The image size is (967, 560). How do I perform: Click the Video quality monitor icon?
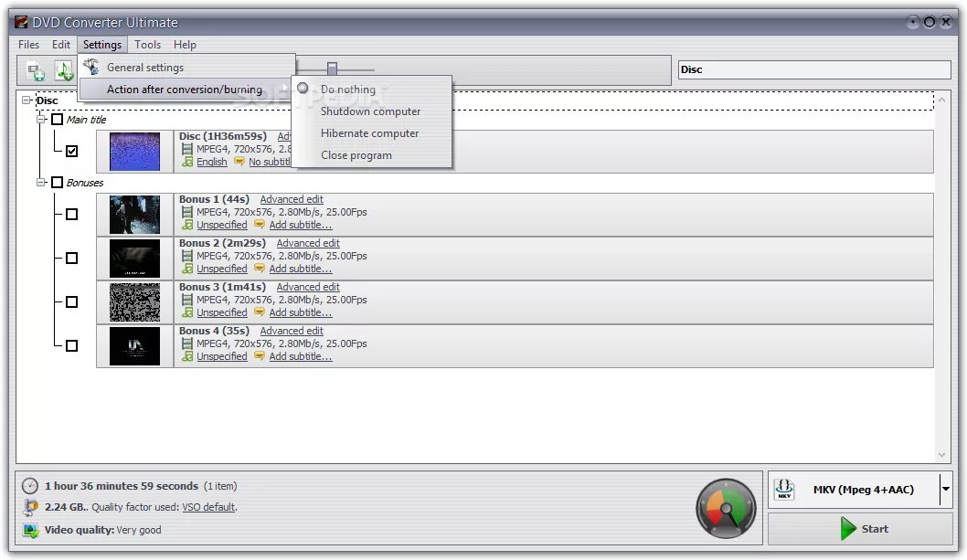pyautogui.click(x=29, y=530)
